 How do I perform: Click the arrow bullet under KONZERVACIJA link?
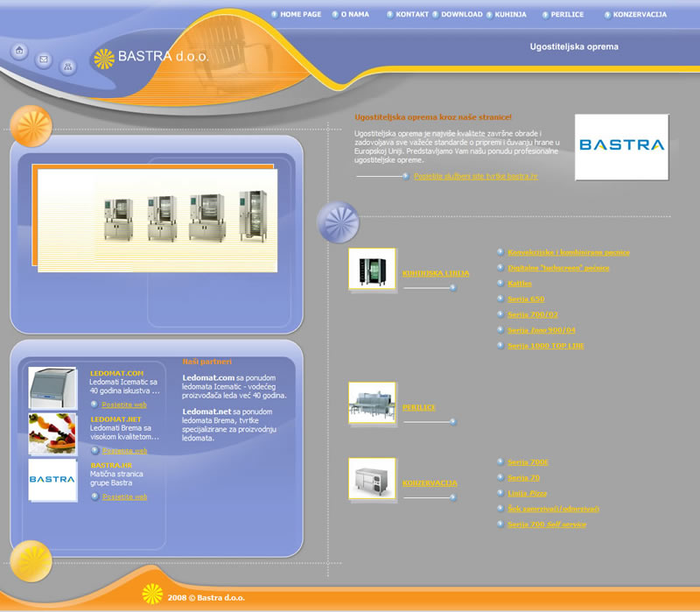click(452, 497)
